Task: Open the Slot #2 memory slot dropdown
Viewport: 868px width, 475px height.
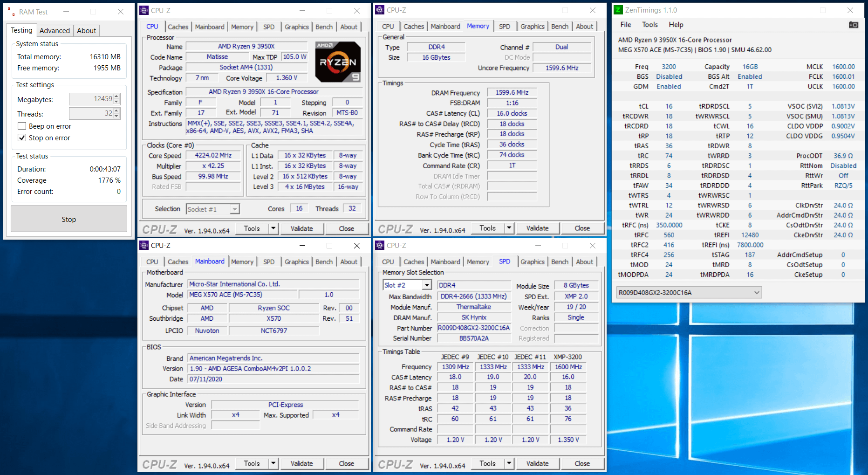Action: (x=427, y=285)
